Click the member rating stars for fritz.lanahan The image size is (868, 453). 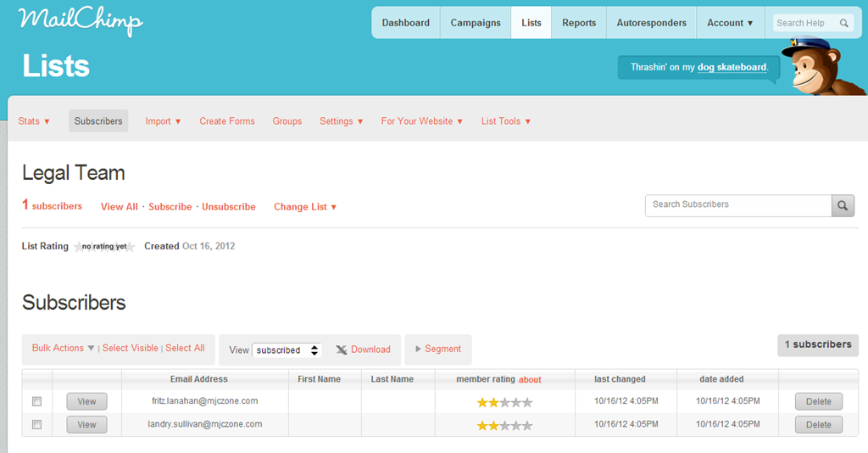pyautogui.click(x=504, y=402)
